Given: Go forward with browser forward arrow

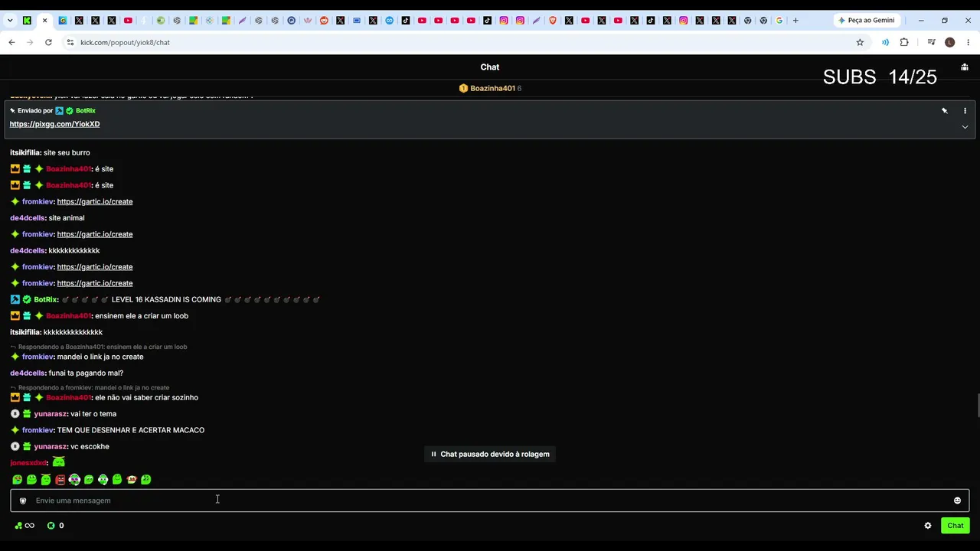Looking at the screenshot, I should [x=30, y=42].
